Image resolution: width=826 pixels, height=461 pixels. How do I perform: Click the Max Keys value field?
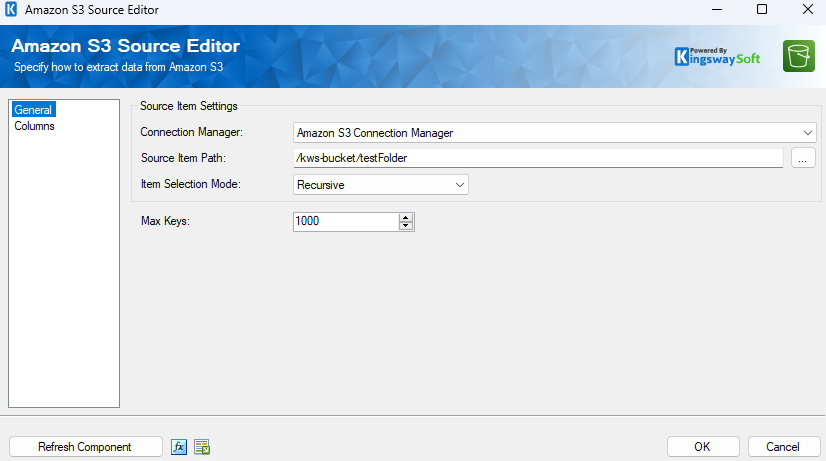[346, 221]
